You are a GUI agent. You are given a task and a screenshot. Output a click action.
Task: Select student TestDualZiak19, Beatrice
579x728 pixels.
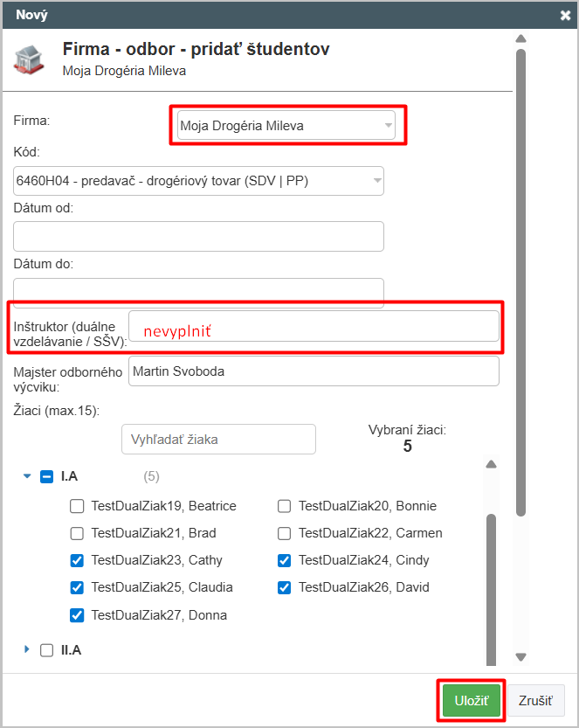[77, 506]
